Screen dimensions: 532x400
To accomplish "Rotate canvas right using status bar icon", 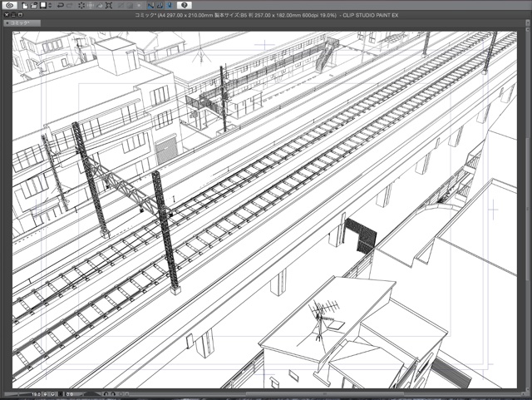I will coord(113,394).
